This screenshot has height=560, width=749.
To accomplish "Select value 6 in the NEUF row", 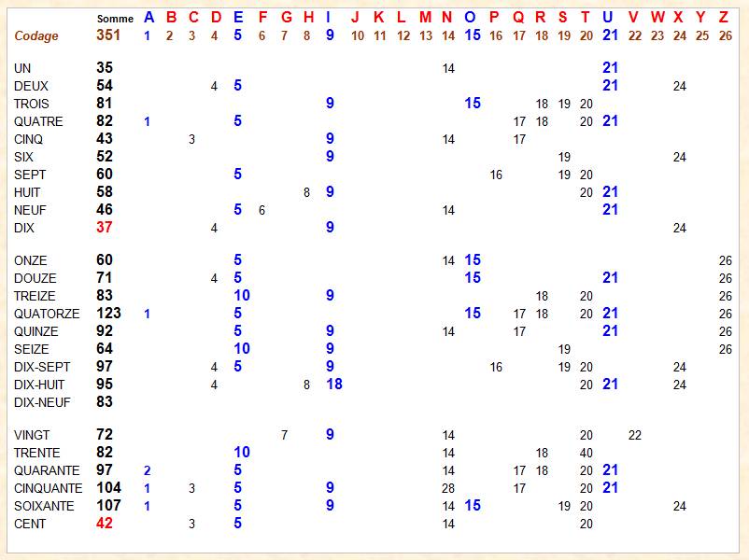I will pyautogui.click(x=261, y=211).
